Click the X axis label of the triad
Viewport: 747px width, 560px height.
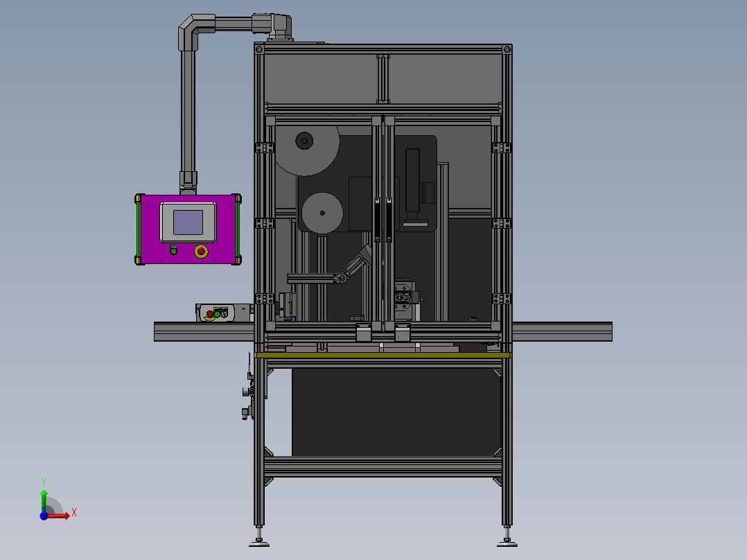pyautogui.click(x=74, y=513)
